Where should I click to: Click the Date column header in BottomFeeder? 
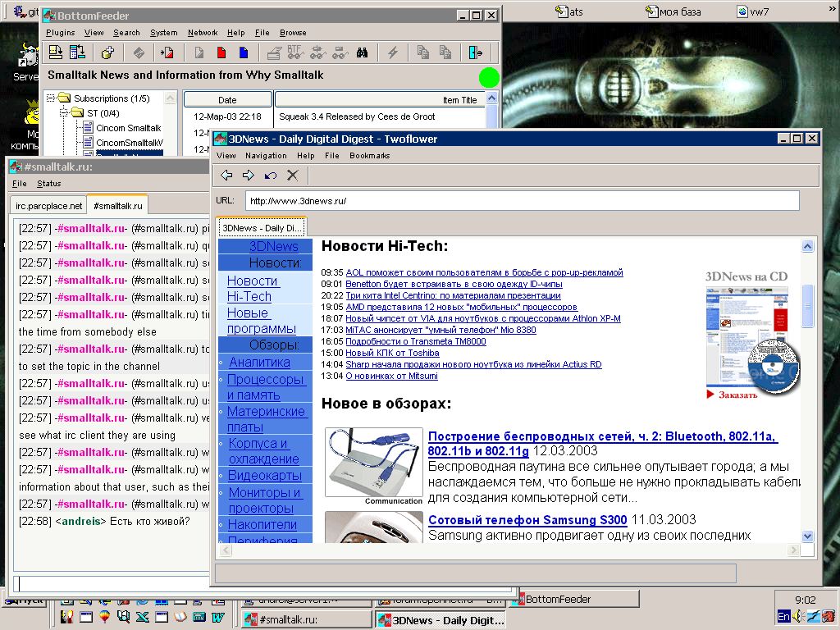pos(228,99)
